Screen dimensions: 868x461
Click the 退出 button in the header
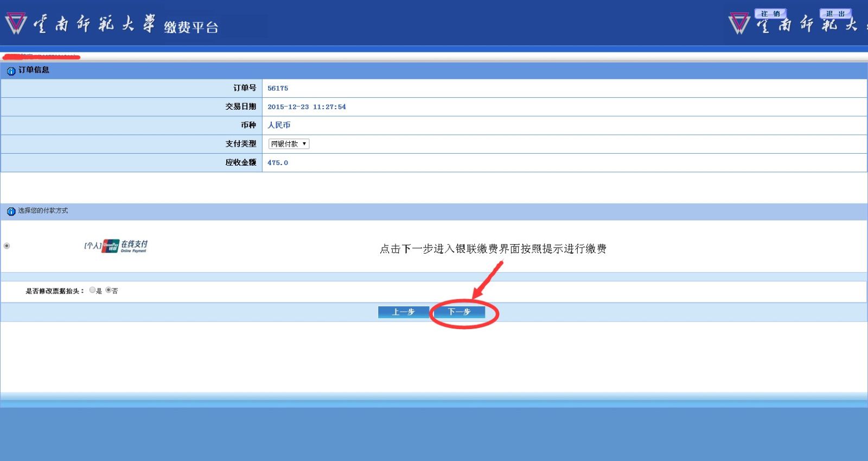(835, 14)
